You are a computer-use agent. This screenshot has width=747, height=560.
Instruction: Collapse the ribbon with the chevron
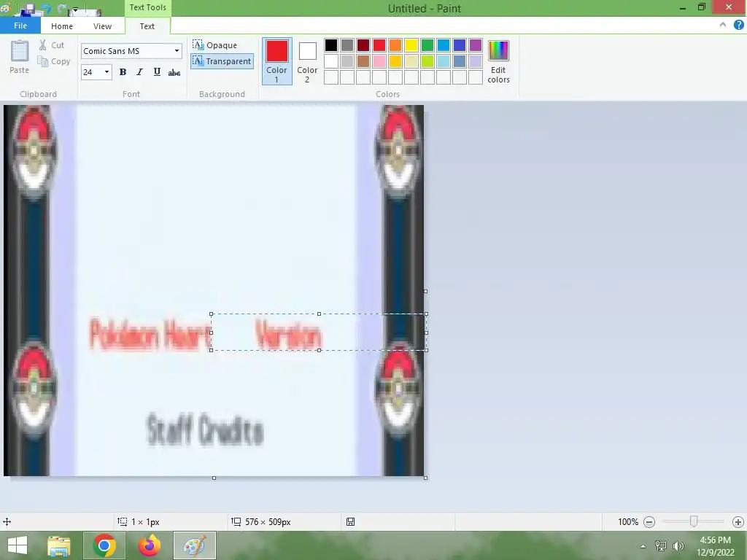click(x=723, y=26)
